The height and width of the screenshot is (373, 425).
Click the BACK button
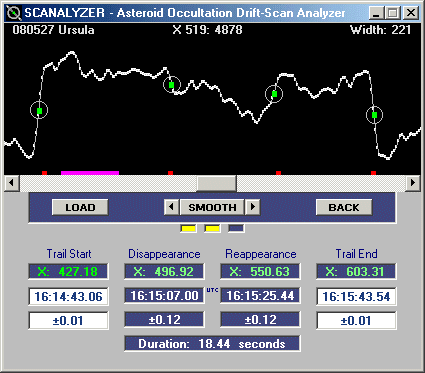pos(344,207)
